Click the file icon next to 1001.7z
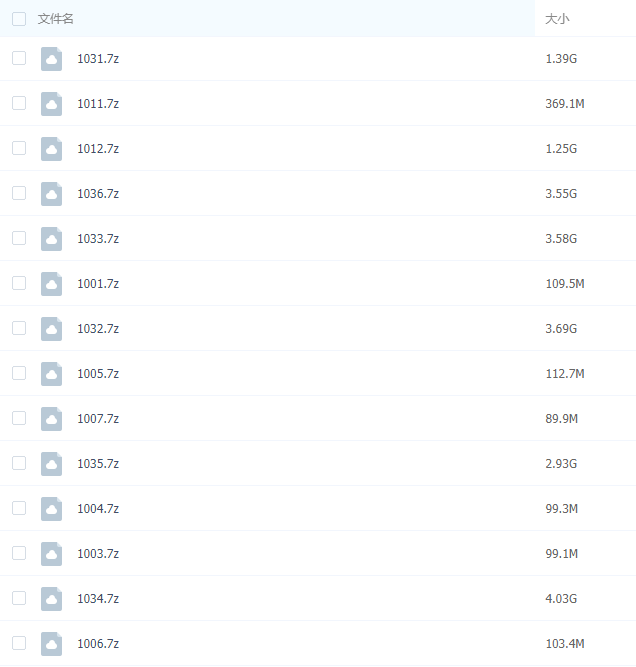The width and height of the screenshot is (636, 667). tap(51, 284)
